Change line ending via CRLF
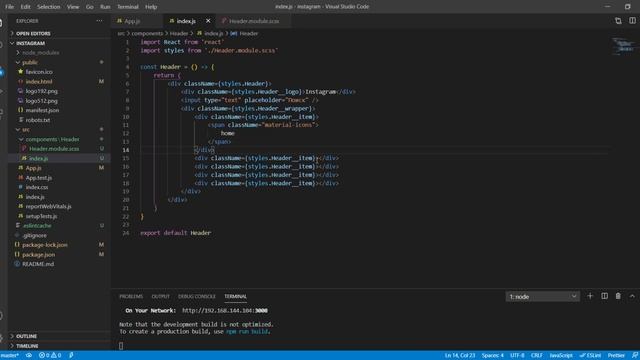The width and height of the screenshot is (640, 360). point(537,356)
